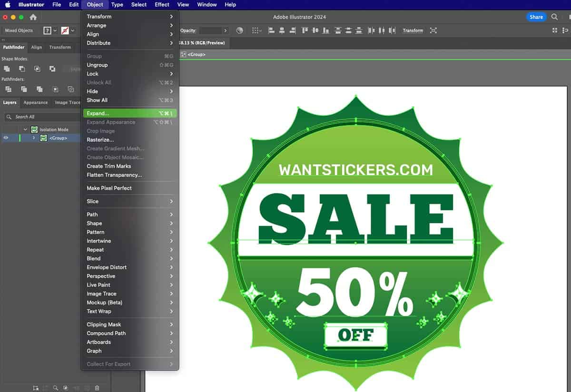Click the Stroke swatch with red slash
Image resolution: width=571 pixels, height=392 pixels.
tap(65, 30)
